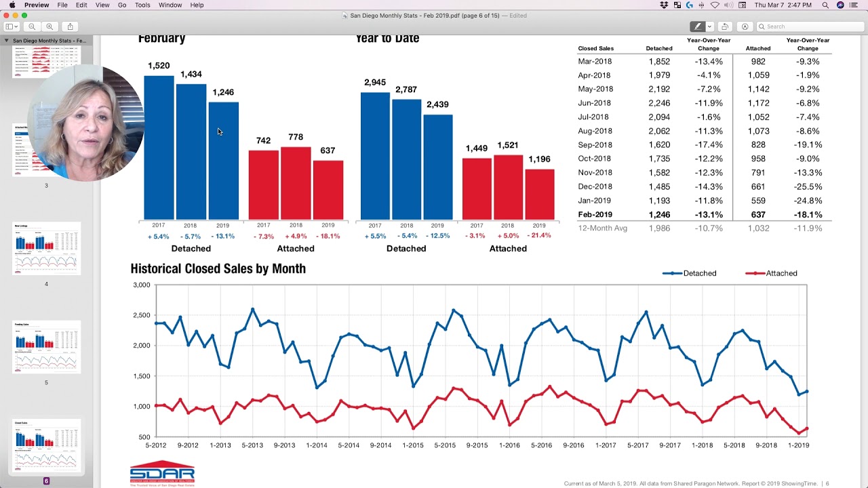Click the Feb-2019 row label
The width and height of the screenshot is (868, 488).
(595, 215)
